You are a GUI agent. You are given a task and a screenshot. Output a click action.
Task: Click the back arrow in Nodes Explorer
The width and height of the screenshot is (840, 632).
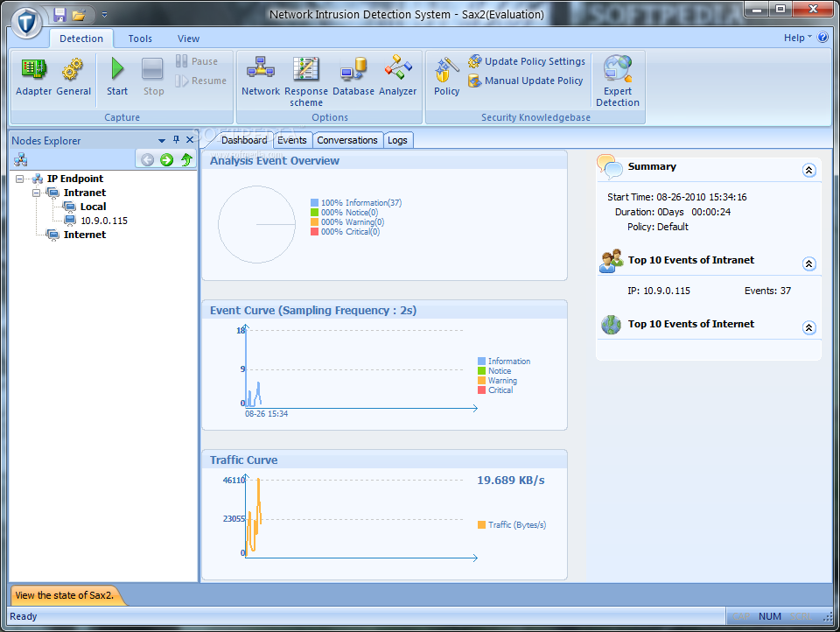click(147, 159)
